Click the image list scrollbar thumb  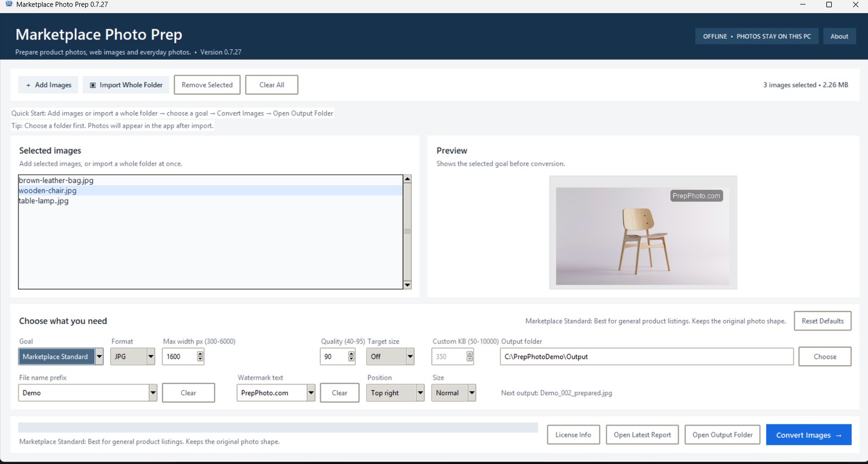[x=407, y=231]
